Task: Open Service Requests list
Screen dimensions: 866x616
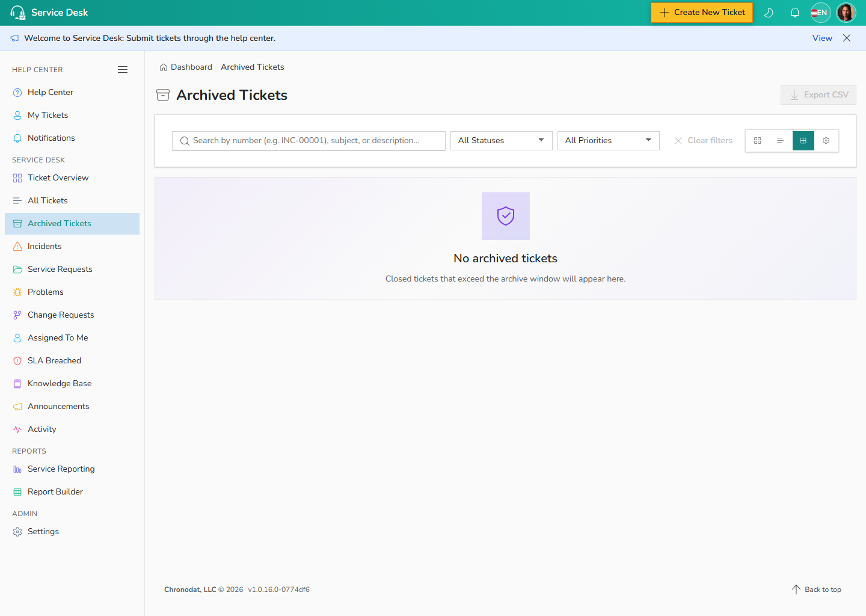Action: pyautogui.click(x=72, y=269)
